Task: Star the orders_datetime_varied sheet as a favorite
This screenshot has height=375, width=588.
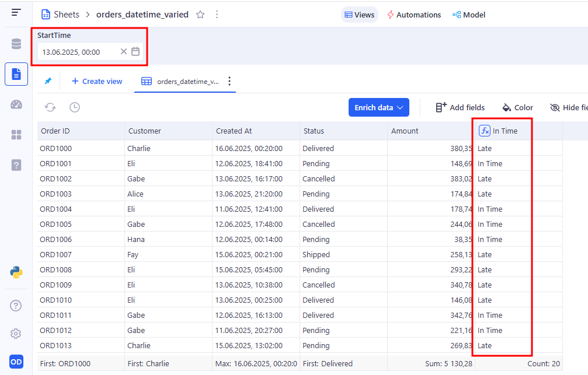Action: (x=200, y=15)
